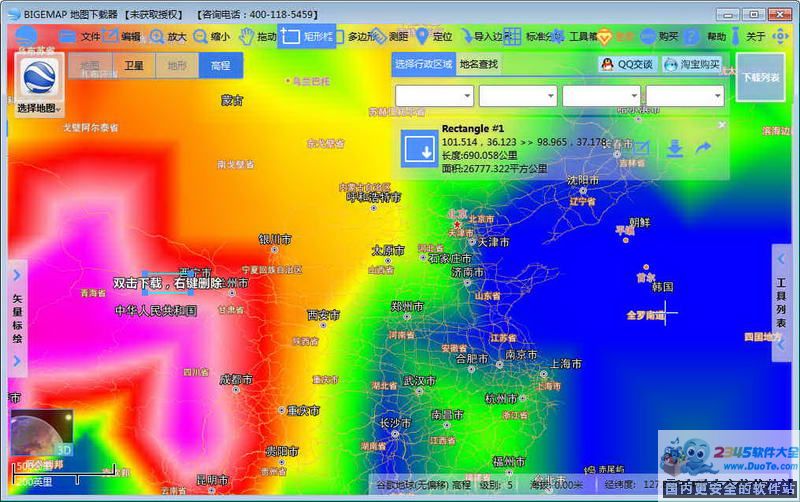Open the 文件 file menu

click(x=81, y=37)
